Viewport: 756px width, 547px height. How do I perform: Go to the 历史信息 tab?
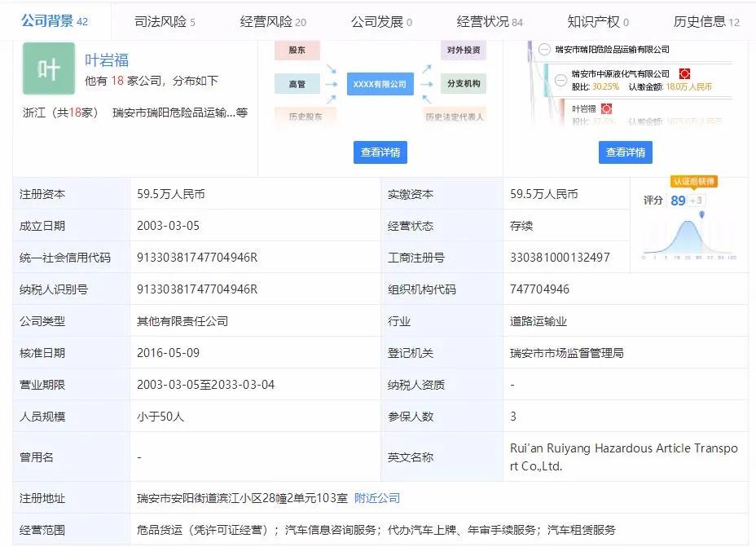[x=705, y=22]
